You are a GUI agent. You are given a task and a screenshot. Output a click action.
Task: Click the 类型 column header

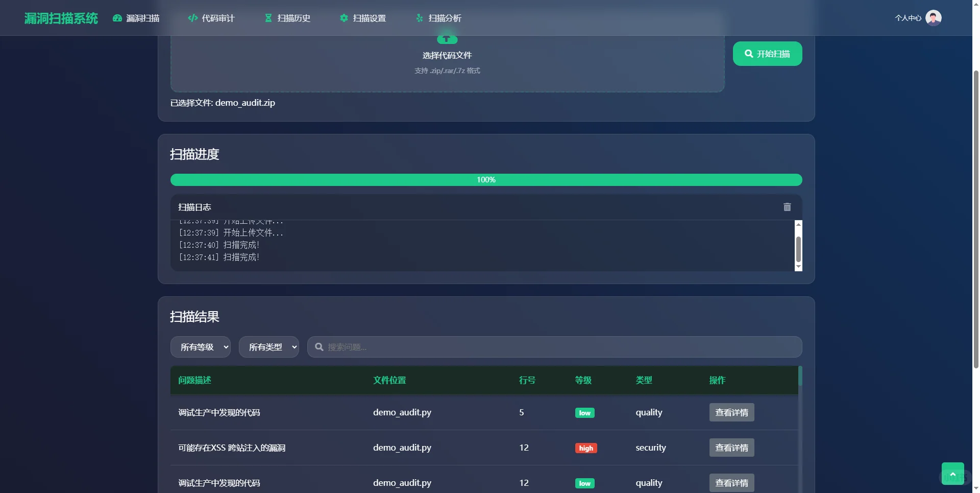[x=644, y=380]
